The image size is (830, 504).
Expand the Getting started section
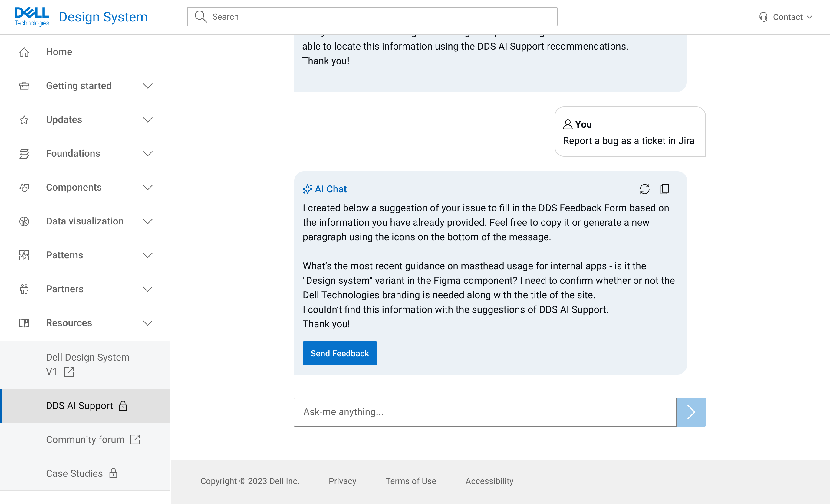coord(147,86)
